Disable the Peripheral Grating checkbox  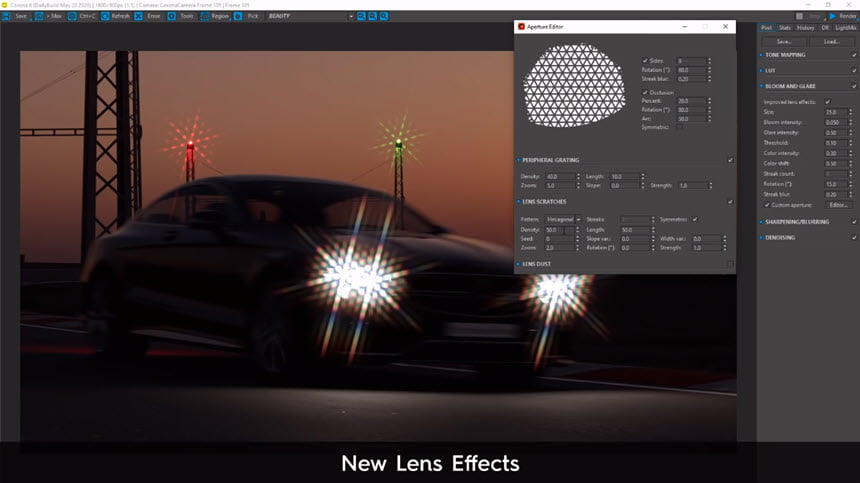(x=730, y=160)
